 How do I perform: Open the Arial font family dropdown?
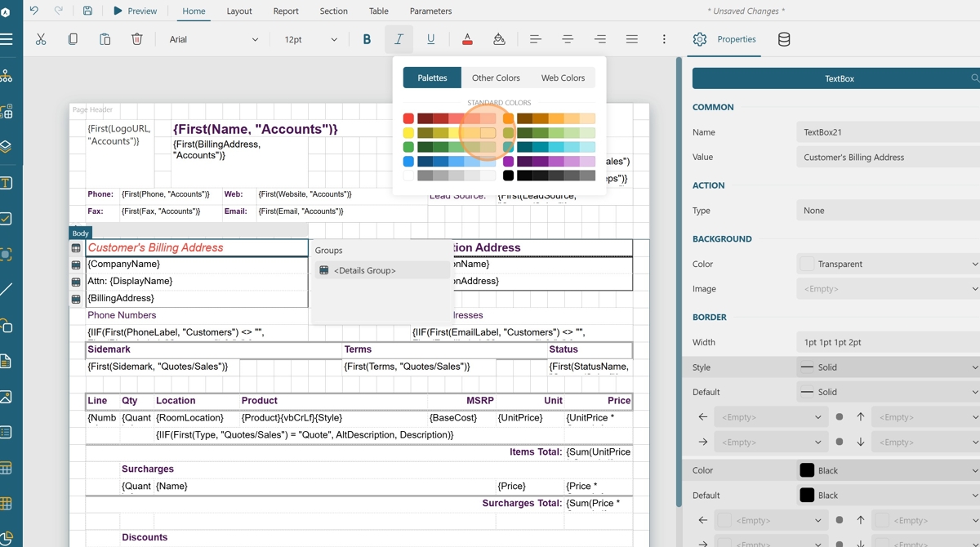click(213, 39)
